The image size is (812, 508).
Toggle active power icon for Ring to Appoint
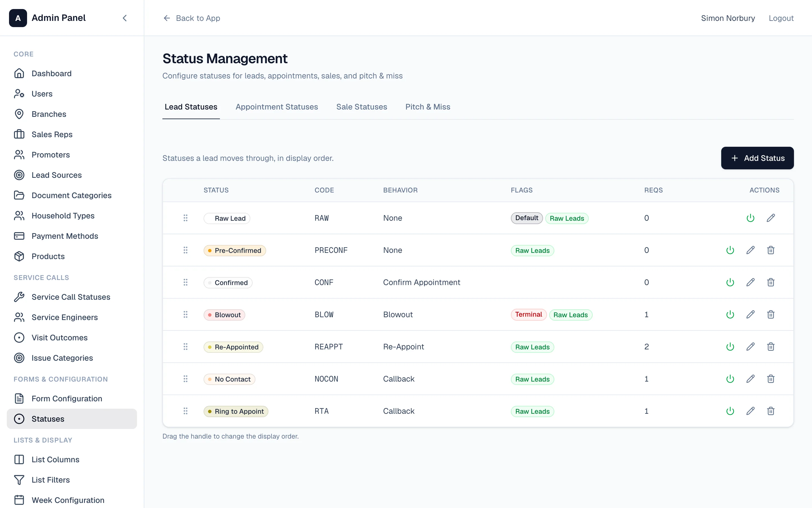(730, 411)
